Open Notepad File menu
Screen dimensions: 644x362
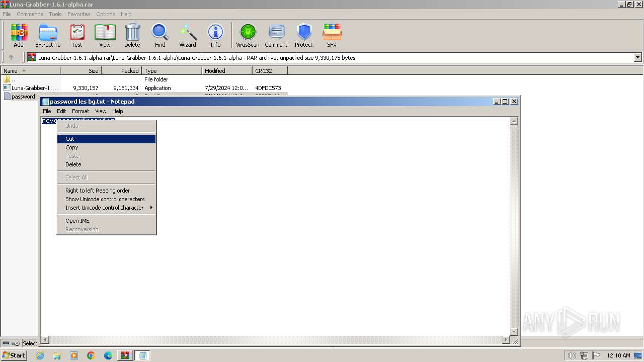(47, 111)
